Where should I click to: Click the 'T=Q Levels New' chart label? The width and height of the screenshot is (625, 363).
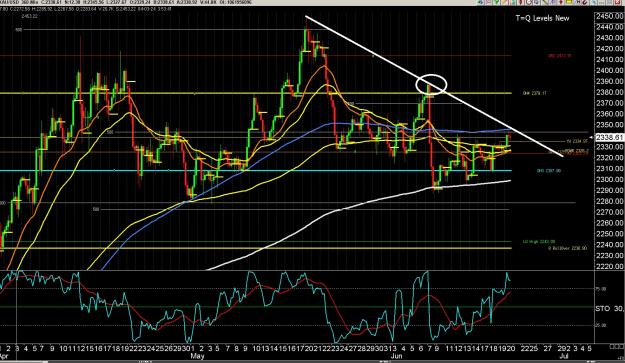(542, 18)
